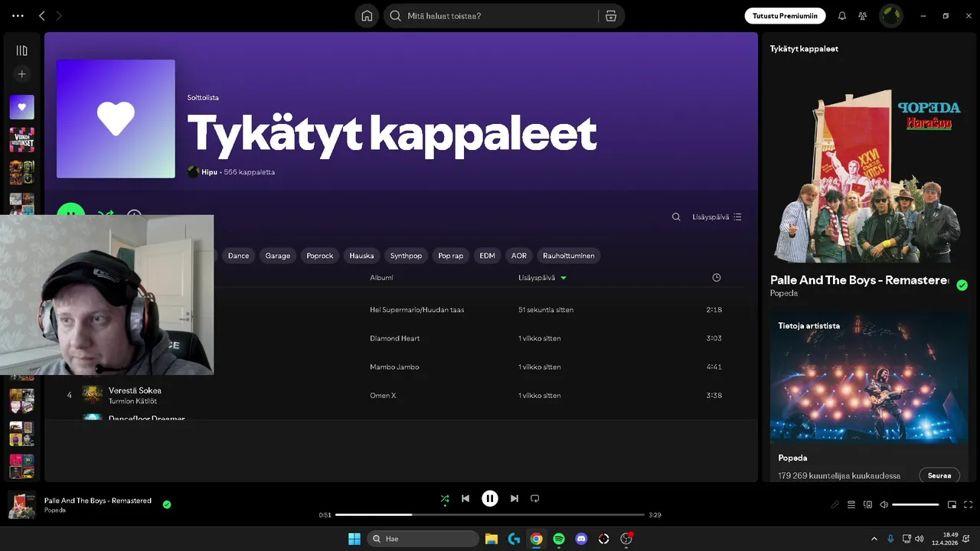Enter full screen mode icon
Viewport: 980px width, 551px height.
coord(969,505)
